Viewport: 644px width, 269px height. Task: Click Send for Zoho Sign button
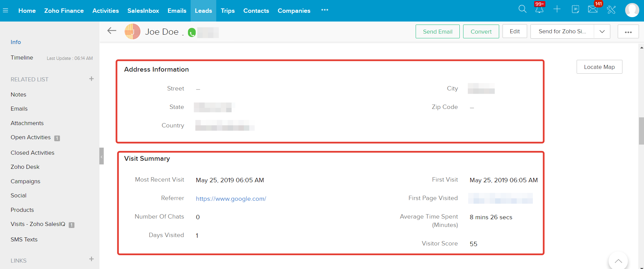(x=562, y=32)
